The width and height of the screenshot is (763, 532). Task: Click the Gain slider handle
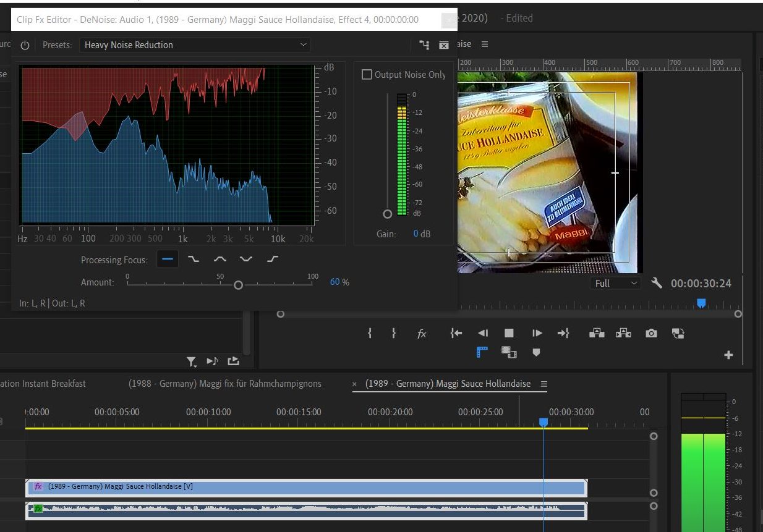point(388,214)
